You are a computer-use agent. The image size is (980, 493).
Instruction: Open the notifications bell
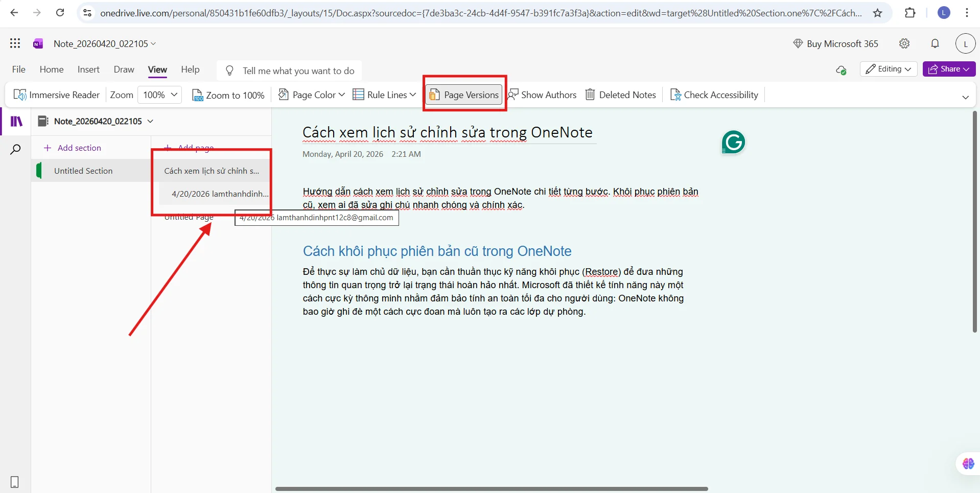point(935,43)
